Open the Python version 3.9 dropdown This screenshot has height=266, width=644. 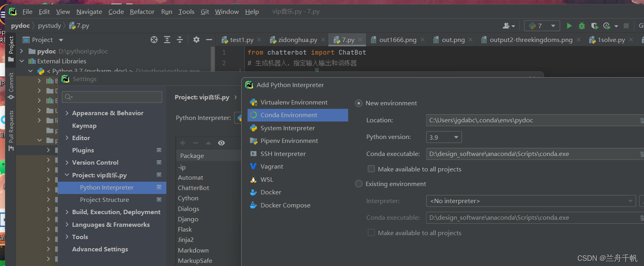click(444, 137)
